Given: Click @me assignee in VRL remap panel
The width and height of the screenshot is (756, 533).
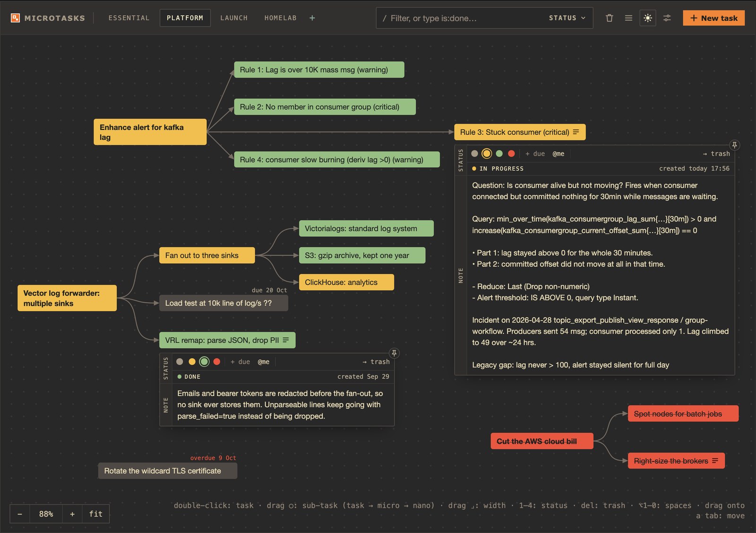Looking at the screenshot, I should point(264,362).
